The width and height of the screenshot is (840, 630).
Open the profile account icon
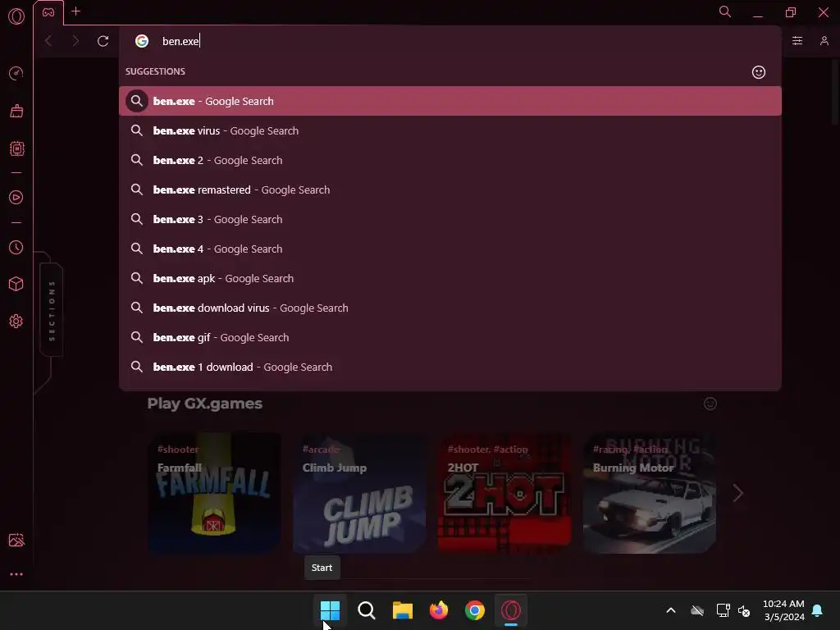pyautogui.click(x=824, y=41)
